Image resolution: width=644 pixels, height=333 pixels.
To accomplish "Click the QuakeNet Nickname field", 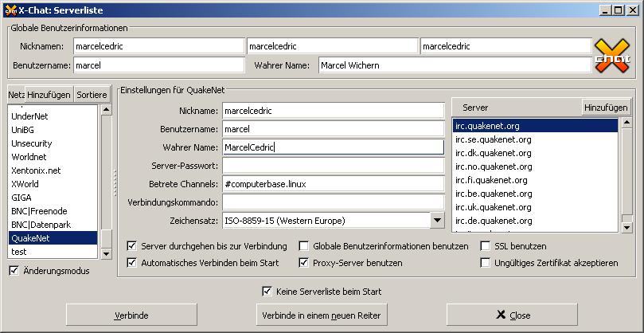I will 334,110.
